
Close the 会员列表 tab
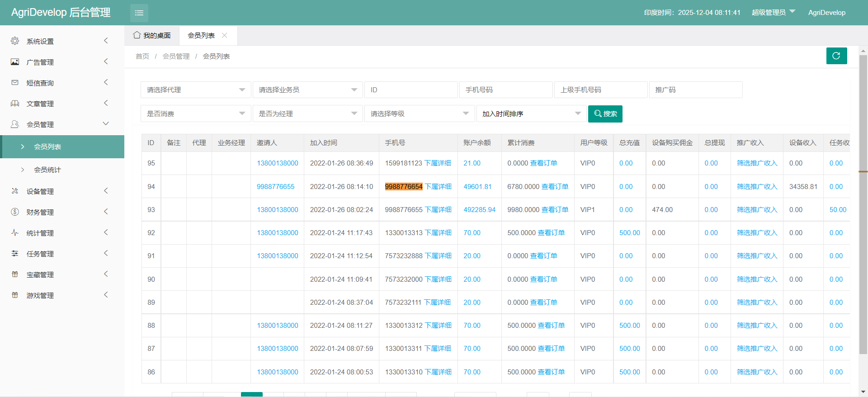pos(225,35)
